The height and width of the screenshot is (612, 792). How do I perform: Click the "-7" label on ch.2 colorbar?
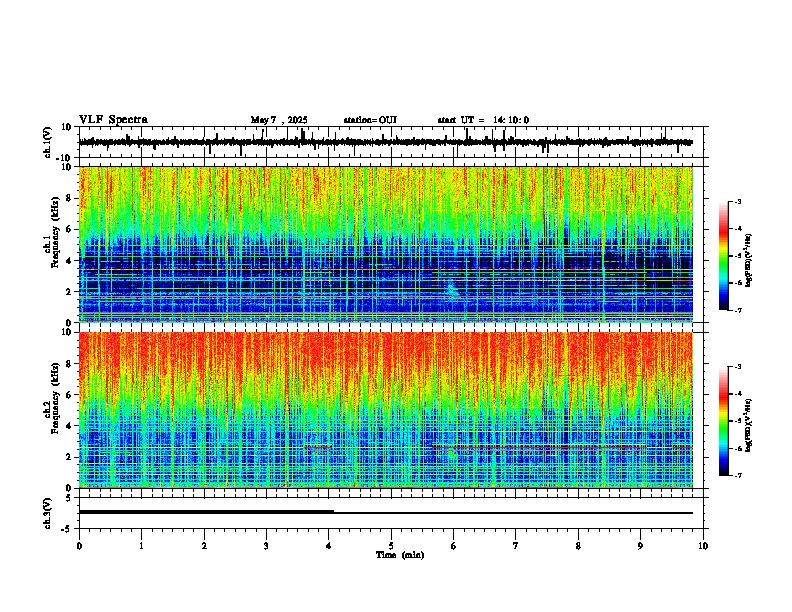point(738,475)
